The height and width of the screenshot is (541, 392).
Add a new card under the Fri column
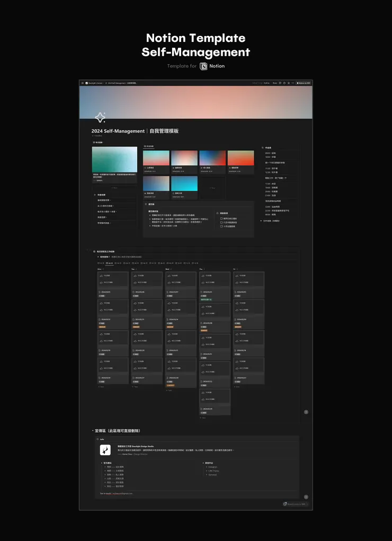(237, 386)
